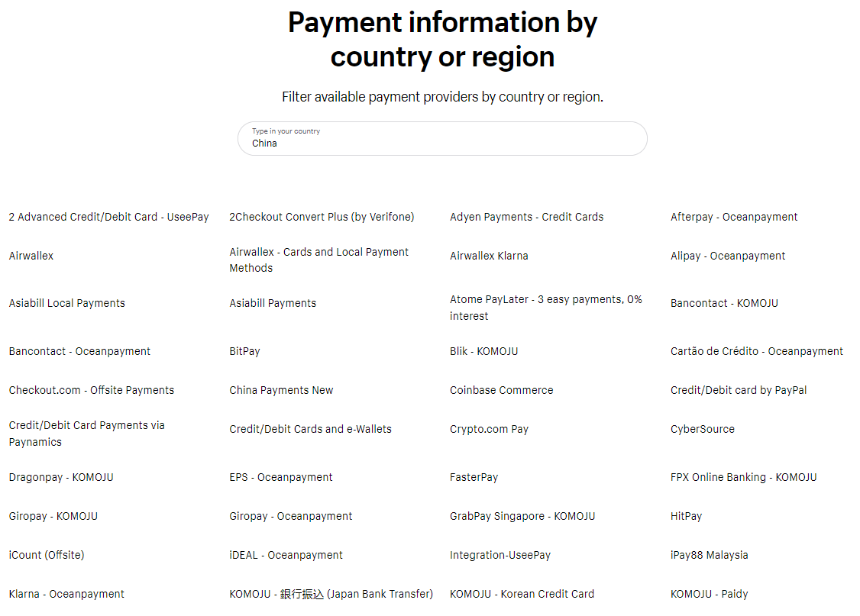
Task: Select the HitPay provider link
Action: (686, 516)
